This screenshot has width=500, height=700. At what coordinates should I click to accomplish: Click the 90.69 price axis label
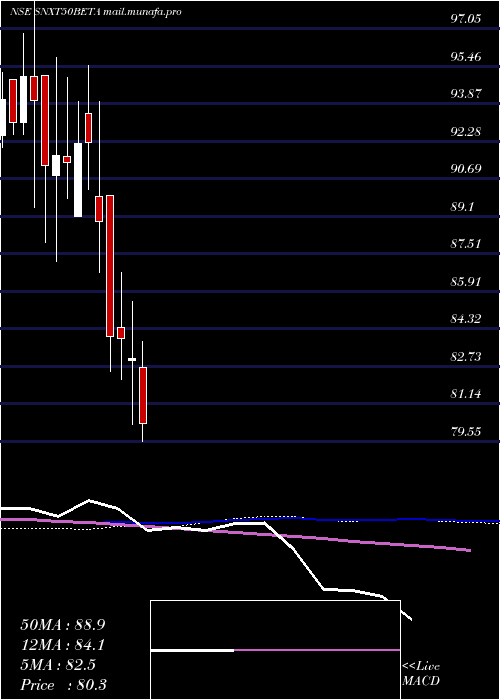466,169
